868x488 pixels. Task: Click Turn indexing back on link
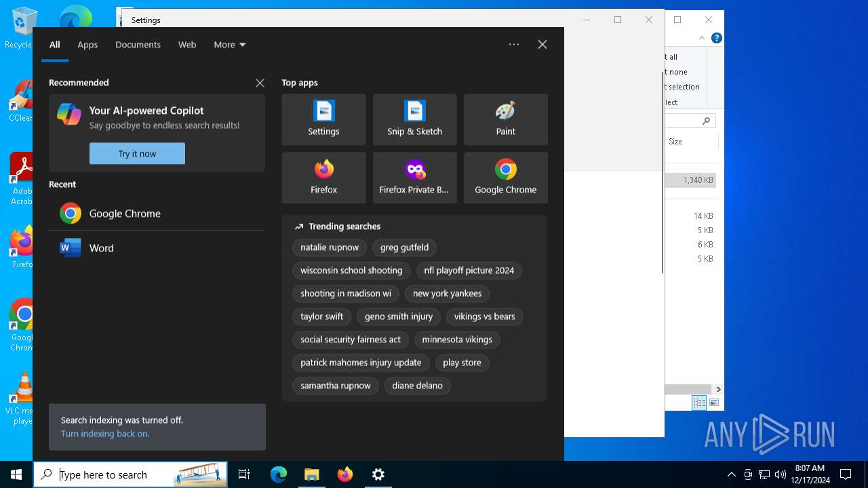(105, 434)
